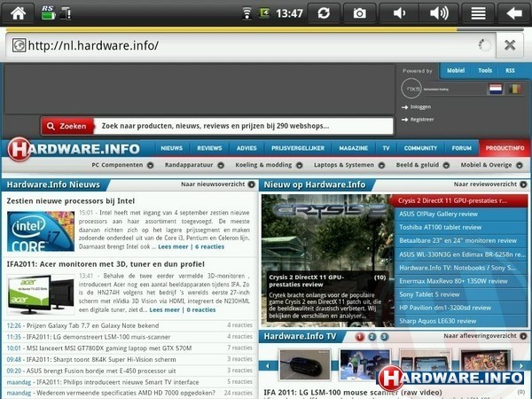Screen dimensions: 532x399
Task: Select Toshiba AT100 tablet review
Action: [461, 227]
